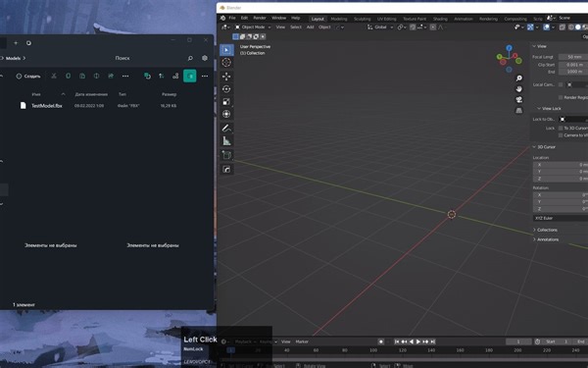Image resolution: width=588 pixels, height=368 pixels.
Task: Expand the Annotations panel
Action: 546,239
